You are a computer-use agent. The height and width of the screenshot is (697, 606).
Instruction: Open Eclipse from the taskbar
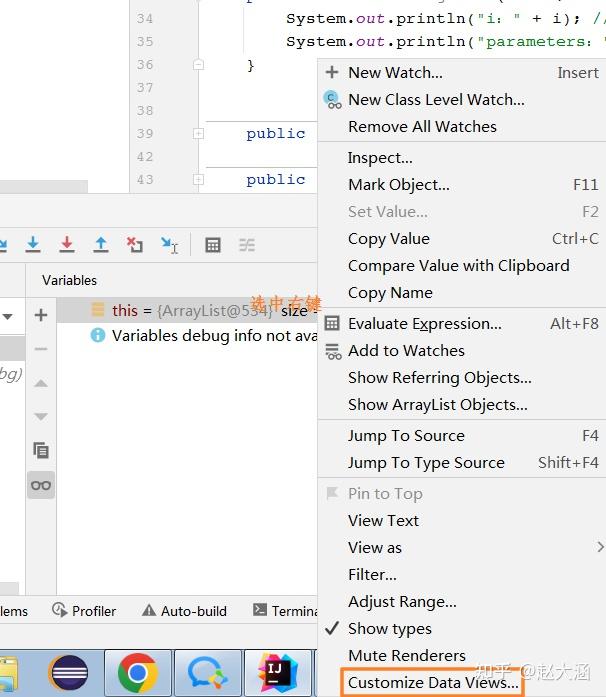[68, 673]
